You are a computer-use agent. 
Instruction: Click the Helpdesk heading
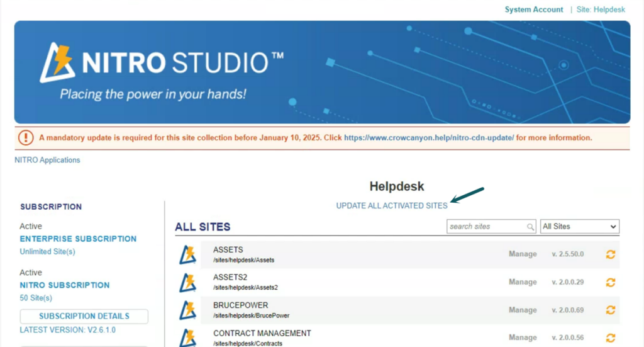pyautogui.click(x=397, y=186)
